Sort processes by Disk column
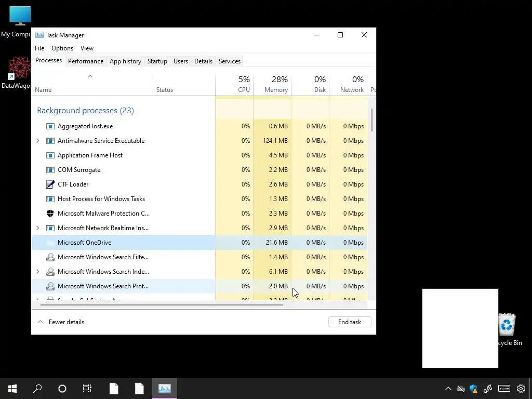The height and width of the screenshot is (399, 532). [x=310, y=85]
